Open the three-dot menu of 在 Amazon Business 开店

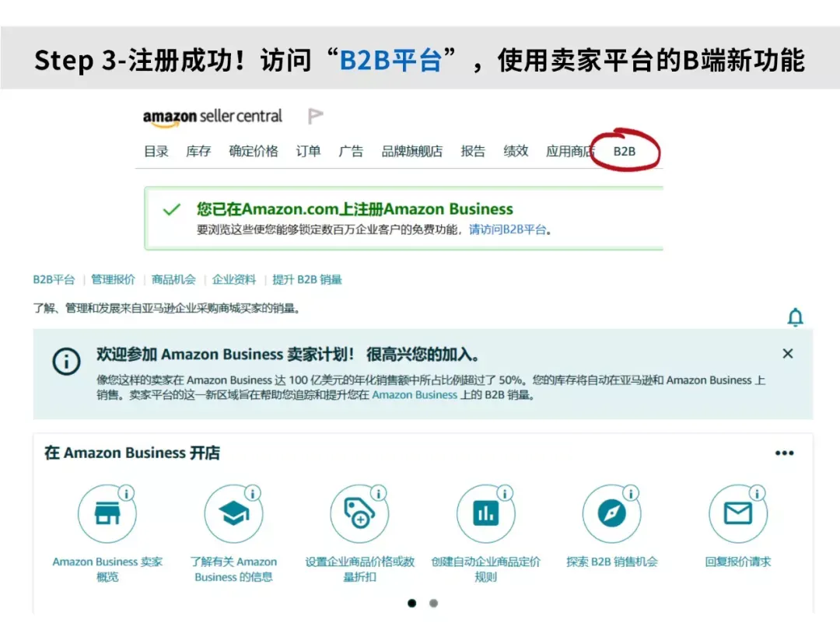pos(784,453)
